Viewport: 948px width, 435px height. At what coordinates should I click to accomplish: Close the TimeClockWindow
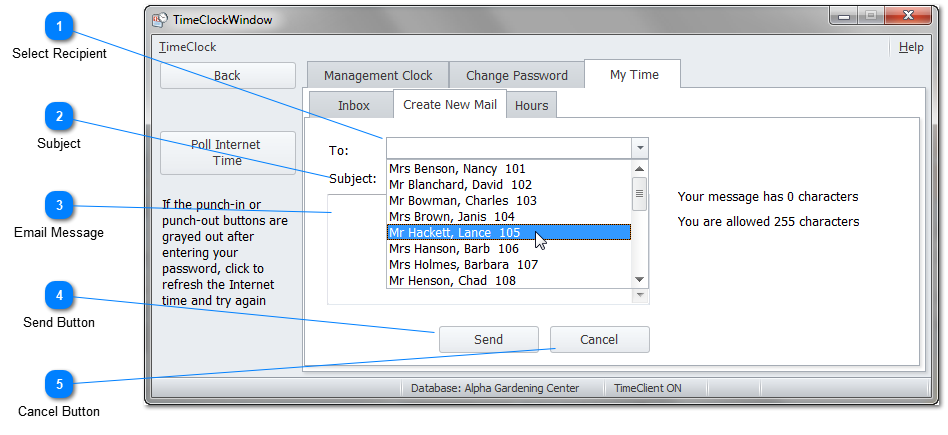[x=908, y=15]
